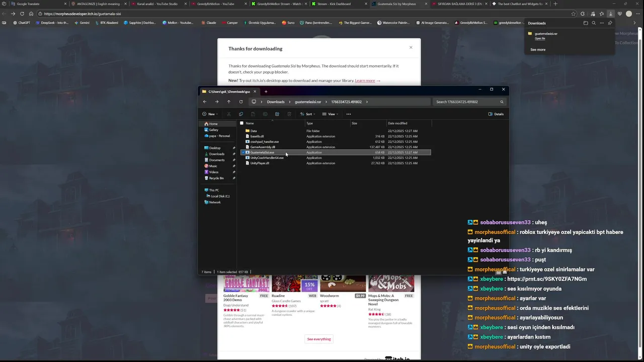Open the Claude bookmark
Image resolution: width=644 pixels, height=362 pixels.
209,23
